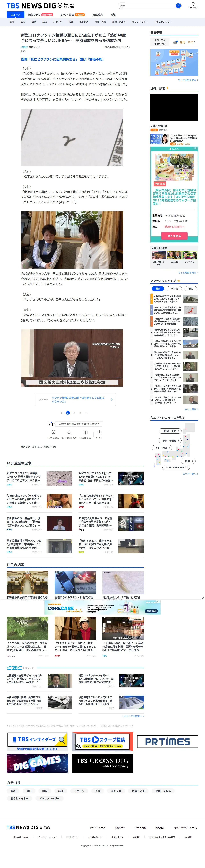
Task: Open the Japan weather map thumbnail
Action: (x=174, y=63)
